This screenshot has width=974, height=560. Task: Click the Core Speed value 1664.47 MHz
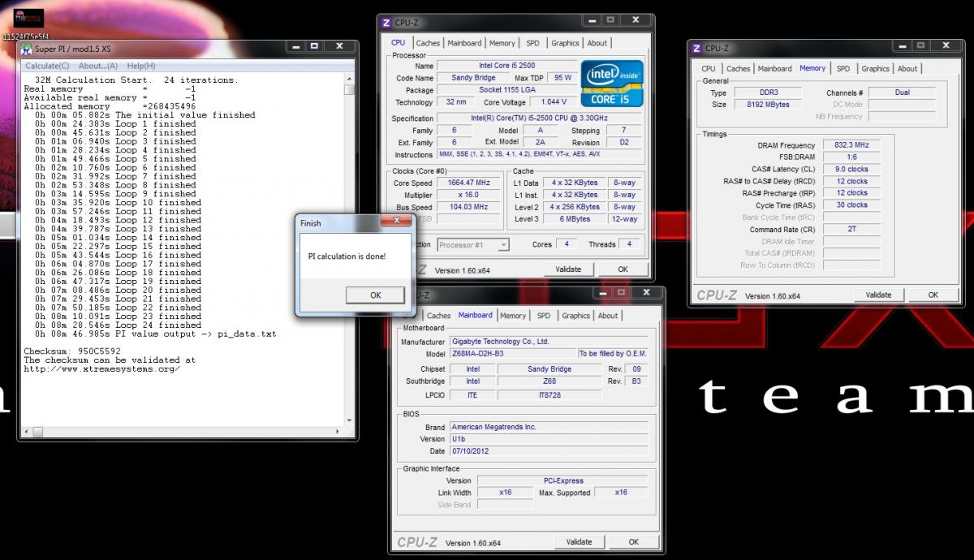[x=468, y=183]
